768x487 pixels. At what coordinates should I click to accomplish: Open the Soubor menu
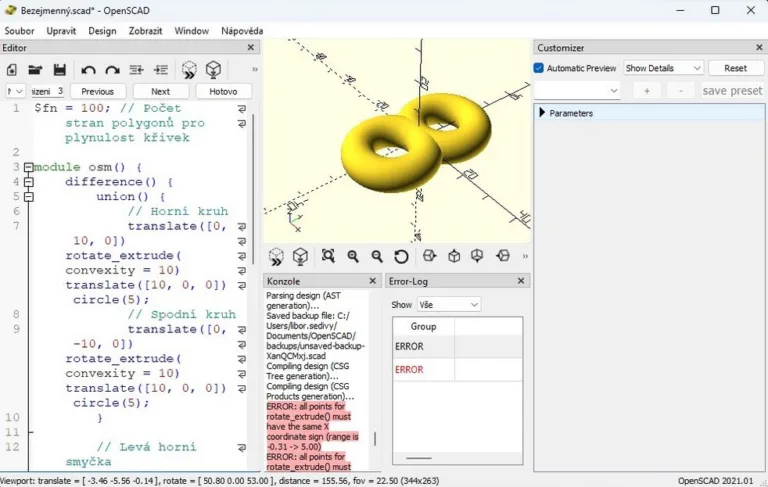pyautogui.click(x=19, y=31)
